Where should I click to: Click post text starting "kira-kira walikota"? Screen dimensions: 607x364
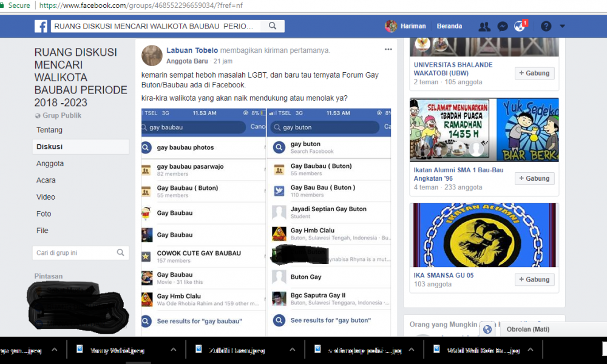(244, 98)
